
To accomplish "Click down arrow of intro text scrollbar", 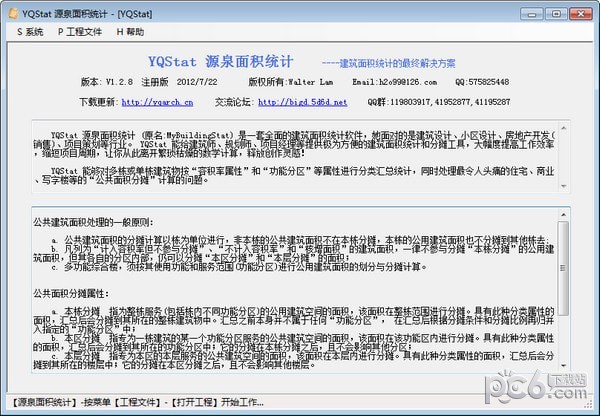I will (563, 186).
